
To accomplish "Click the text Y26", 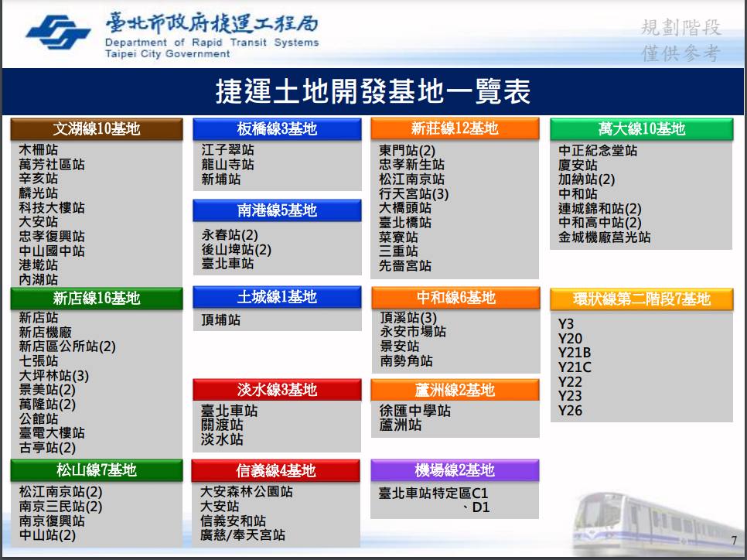I will click(x=570, y=411).
